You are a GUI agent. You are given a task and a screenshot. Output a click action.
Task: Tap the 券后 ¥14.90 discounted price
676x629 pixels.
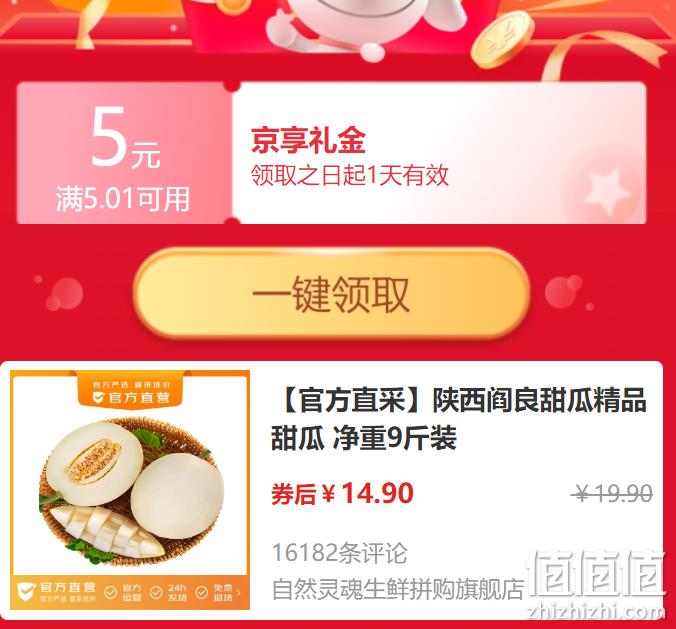pyautogui.click(x=342, y=494)
